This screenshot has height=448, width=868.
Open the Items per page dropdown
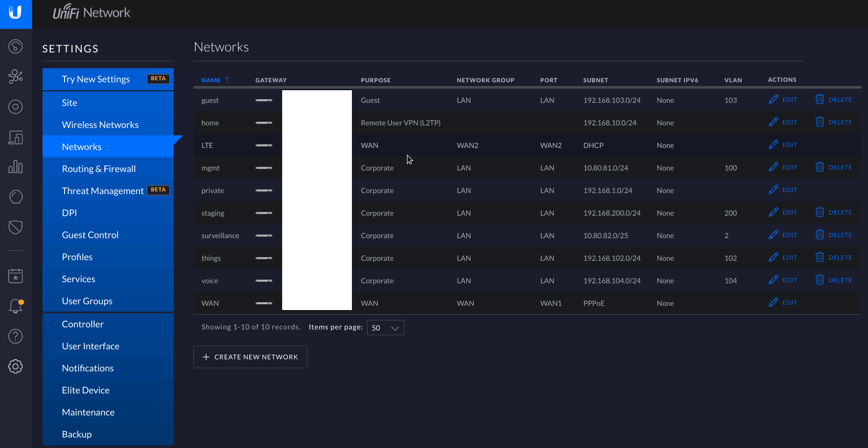pyautogui.click(x=385, y=328)
